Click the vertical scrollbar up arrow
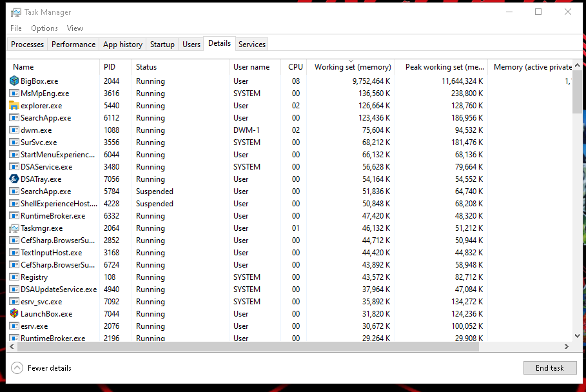 [578, 65]
